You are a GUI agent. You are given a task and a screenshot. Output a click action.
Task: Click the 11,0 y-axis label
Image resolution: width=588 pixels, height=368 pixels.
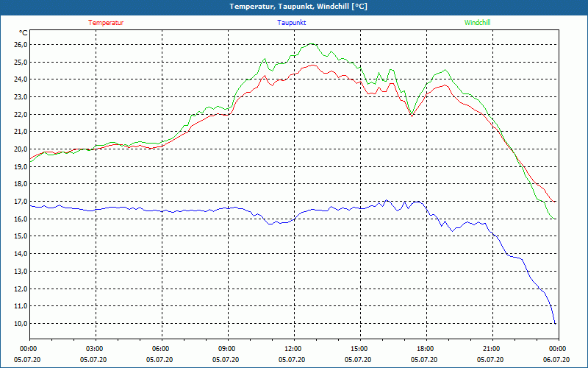click(x=21, y=305)
